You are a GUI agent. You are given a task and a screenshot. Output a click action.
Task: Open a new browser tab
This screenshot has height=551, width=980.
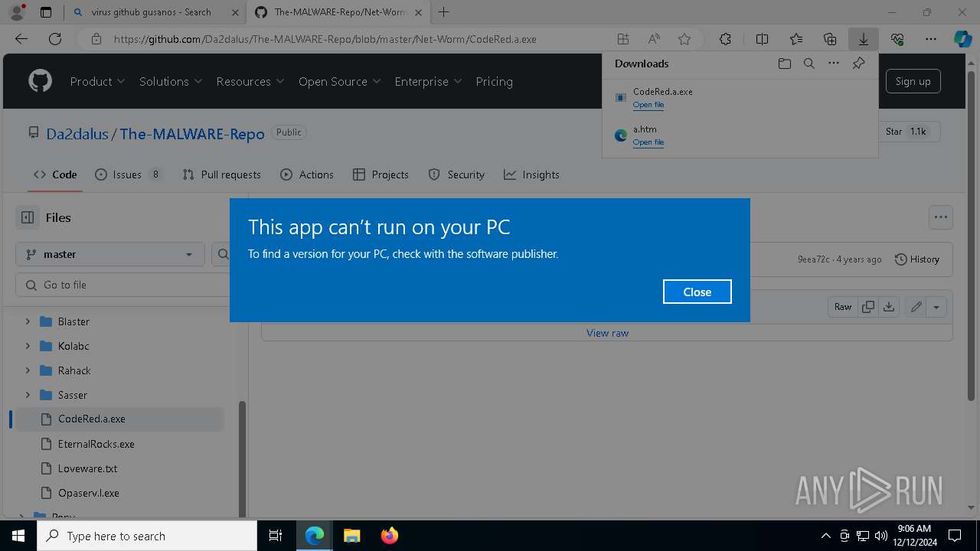(x=444, y=12)
